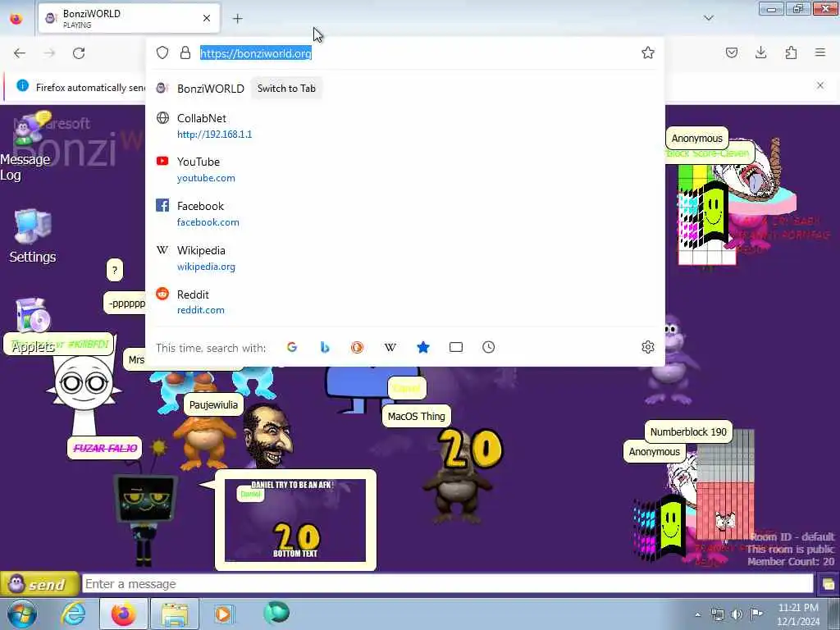Click the Numberblock 190 name tag

pos(688,431)
